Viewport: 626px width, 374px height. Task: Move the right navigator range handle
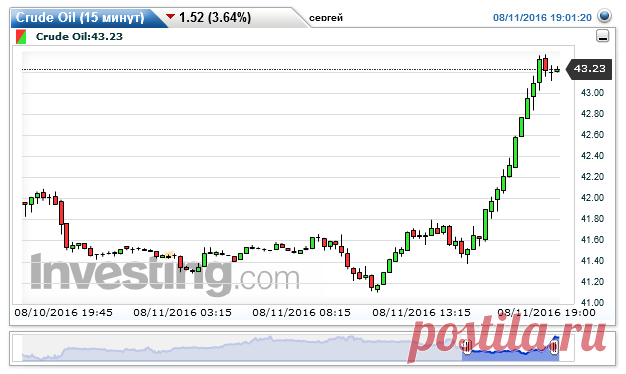click(554, 346)
